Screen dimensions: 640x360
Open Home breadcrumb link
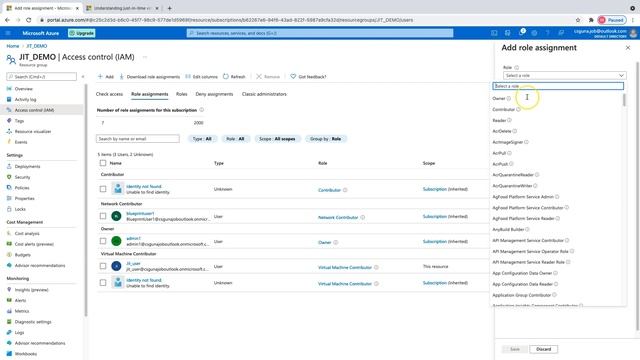pos(13,46)
